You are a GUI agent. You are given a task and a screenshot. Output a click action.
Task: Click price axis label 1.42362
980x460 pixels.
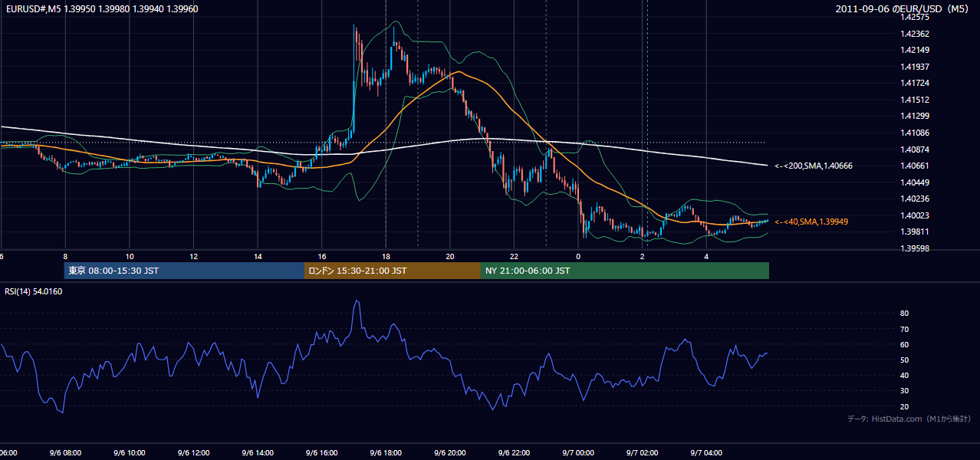tap(914, 34)
